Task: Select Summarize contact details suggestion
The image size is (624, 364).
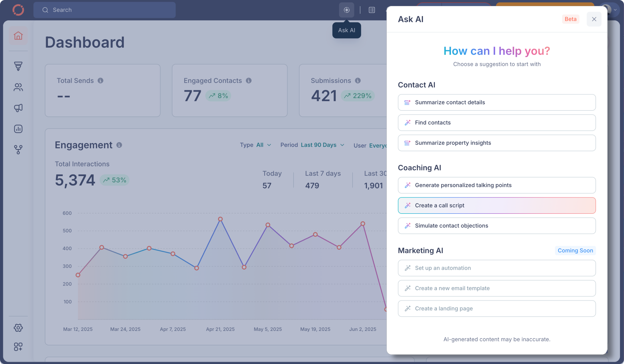Action: (496, 102)
